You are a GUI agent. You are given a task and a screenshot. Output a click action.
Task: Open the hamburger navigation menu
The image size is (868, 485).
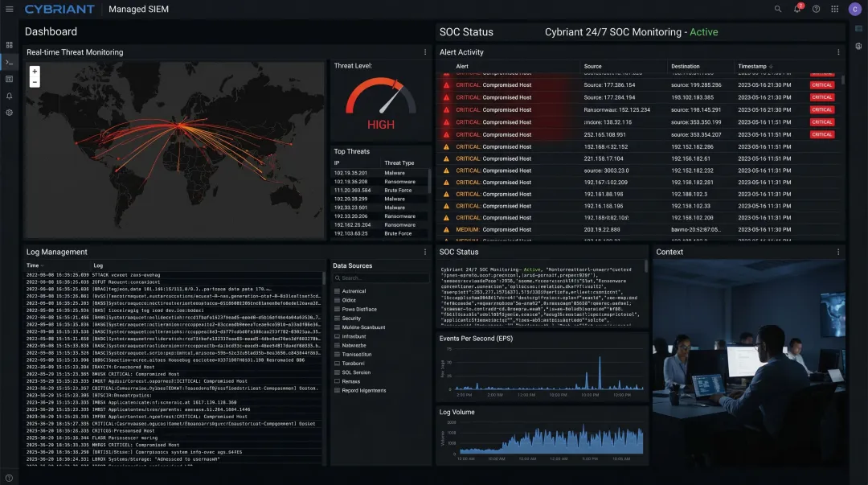pos(10,9)
